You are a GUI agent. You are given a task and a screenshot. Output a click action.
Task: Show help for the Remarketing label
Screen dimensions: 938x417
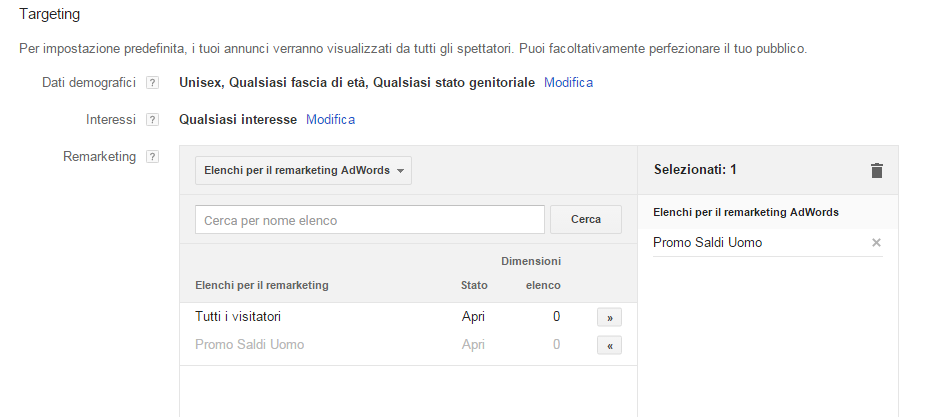152,157
